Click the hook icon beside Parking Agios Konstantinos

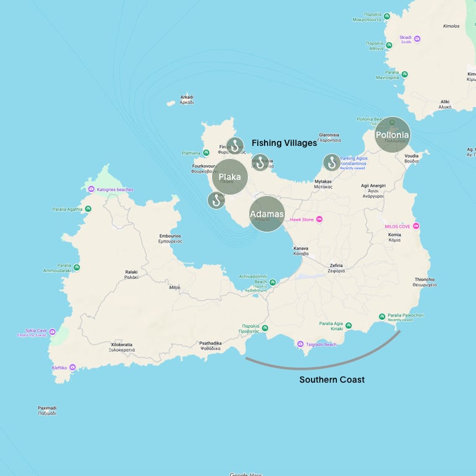click(332, 163)
